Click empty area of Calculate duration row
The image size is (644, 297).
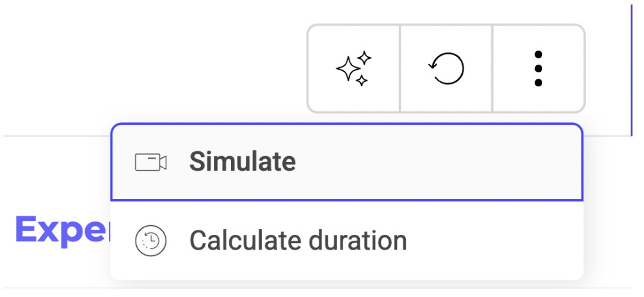(493, 240)
